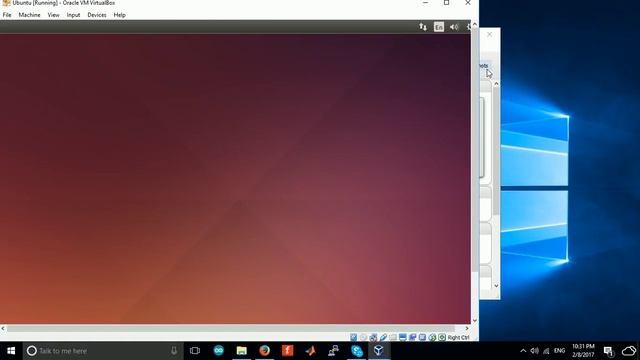Open the Machine menu
This screenshot has height=360, width=640.
click(x=29, y=15)
